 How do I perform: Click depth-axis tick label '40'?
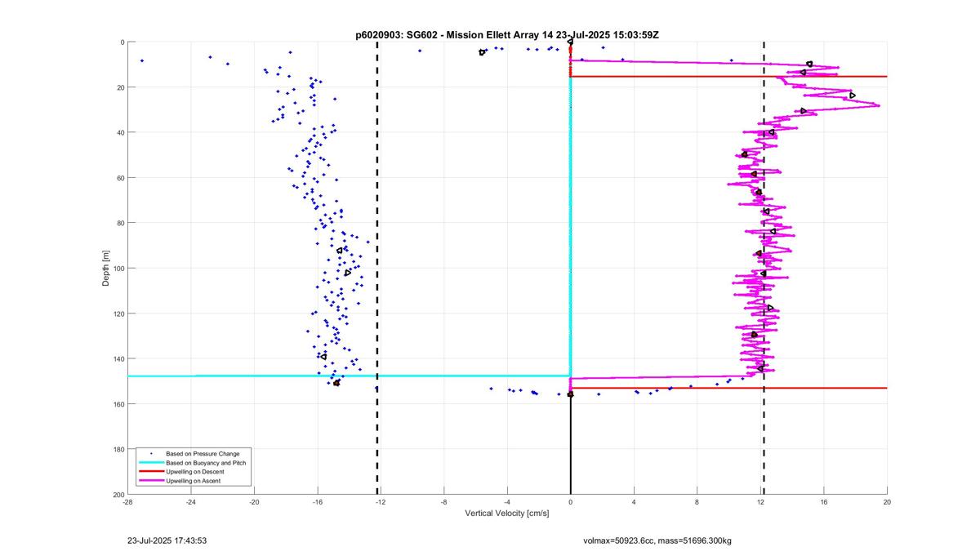120,132
